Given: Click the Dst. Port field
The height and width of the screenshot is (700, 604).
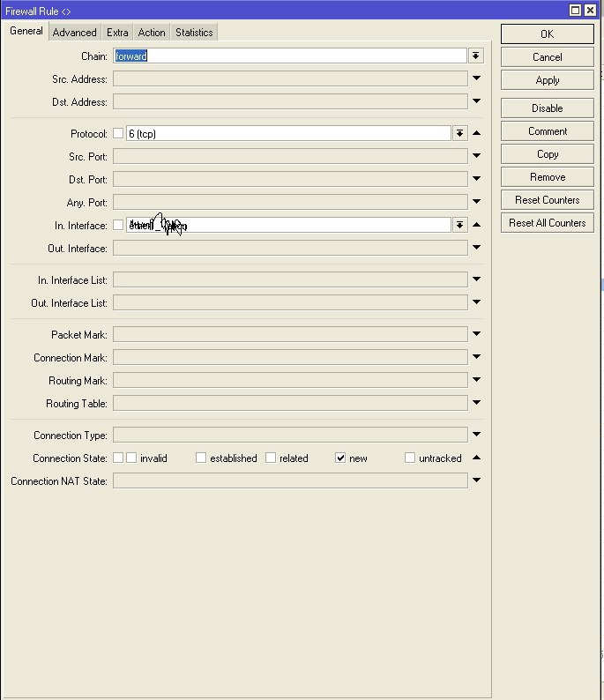Looking at the screenshot, I should [x=290, y=179].
